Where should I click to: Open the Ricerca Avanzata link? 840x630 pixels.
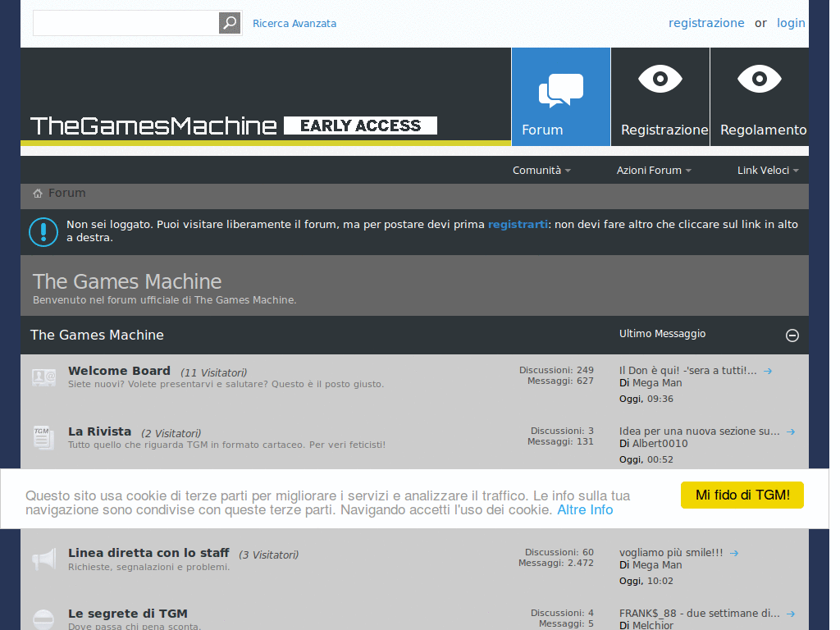click(x=294, y=24)
